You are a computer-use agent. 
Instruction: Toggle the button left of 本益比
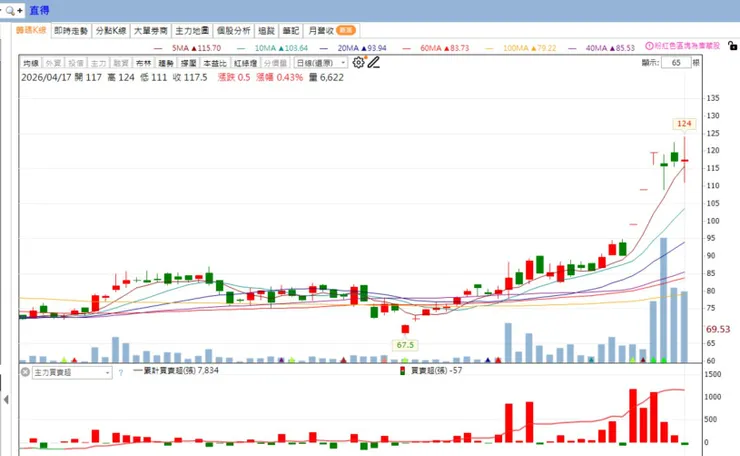tap(188, 63)
